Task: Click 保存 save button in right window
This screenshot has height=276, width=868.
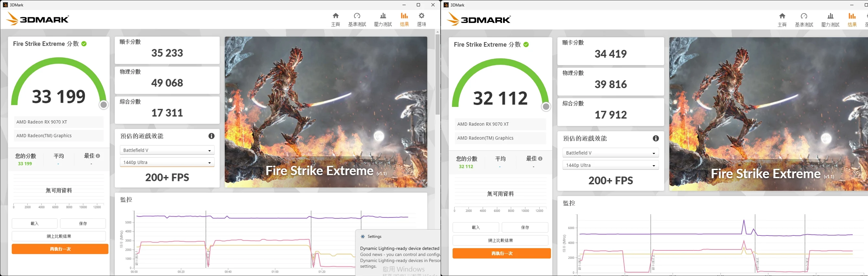Action: [x=525, y=227]
